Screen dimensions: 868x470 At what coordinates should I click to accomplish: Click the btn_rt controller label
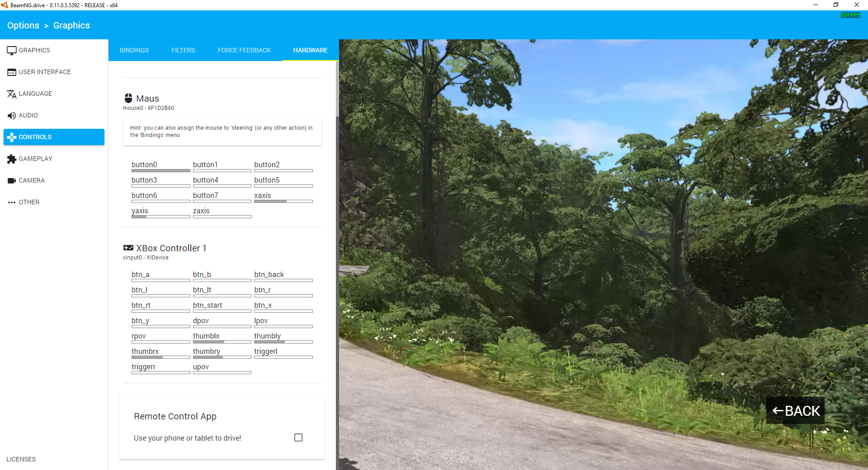coord(141,305)
